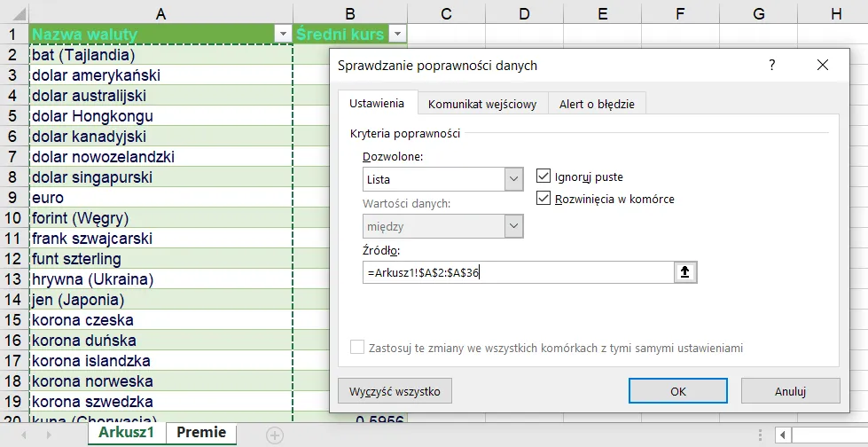Switch to Ustawienia tab
The height and width of the screenshot is (447, 868).
(x=377, y=104)
